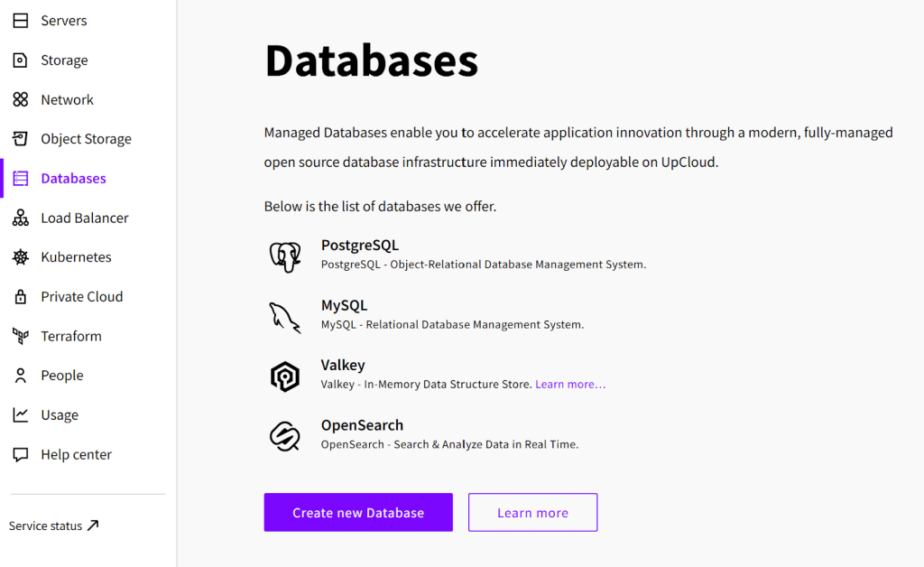Click the "Managed Databases enable you" paragraph

[578, 147]
